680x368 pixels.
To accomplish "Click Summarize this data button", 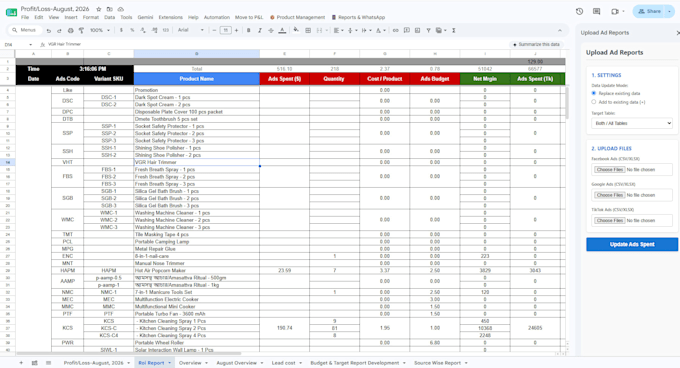I will pos(536,45).
